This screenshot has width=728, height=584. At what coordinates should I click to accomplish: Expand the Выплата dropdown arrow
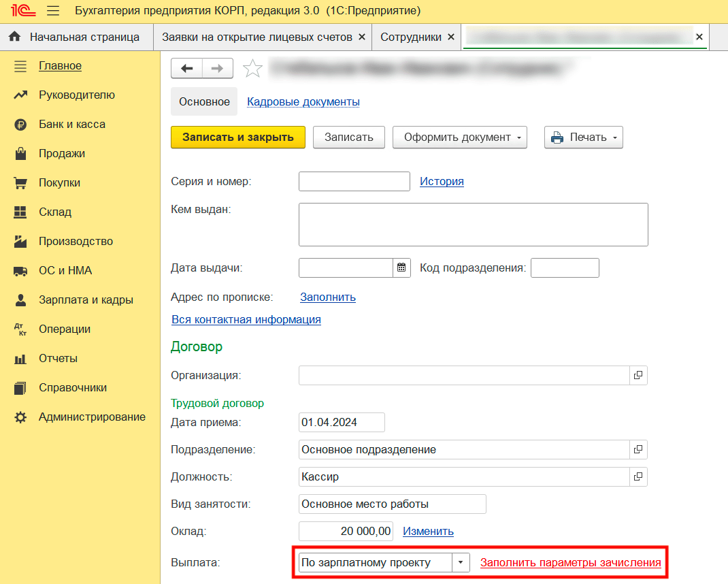coord(461,562)
